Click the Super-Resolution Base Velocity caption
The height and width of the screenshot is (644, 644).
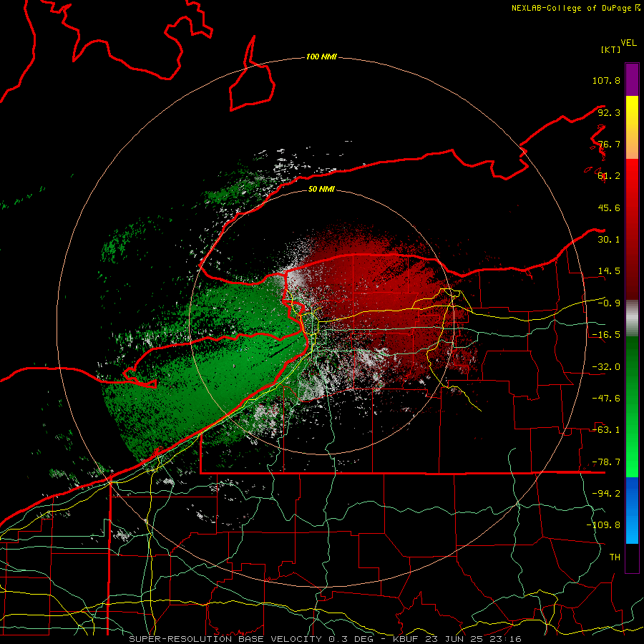tap(326, 639)
